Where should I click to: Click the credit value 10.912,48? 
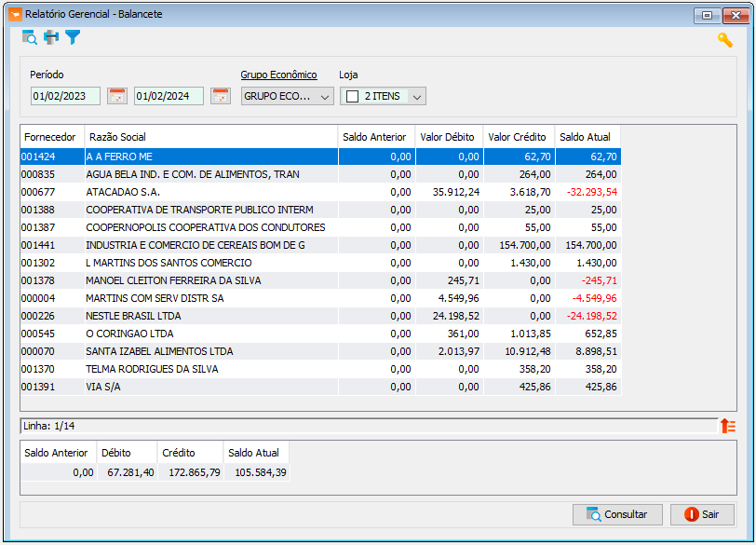pos(528,351)
